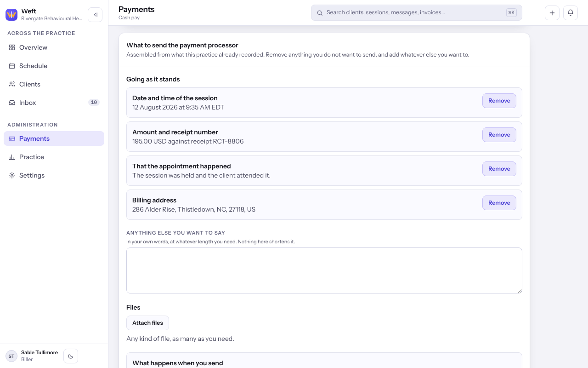Collapse the sidebar panel
The image size is (588, 368).
pyautogui.click(x=95, y=15)
